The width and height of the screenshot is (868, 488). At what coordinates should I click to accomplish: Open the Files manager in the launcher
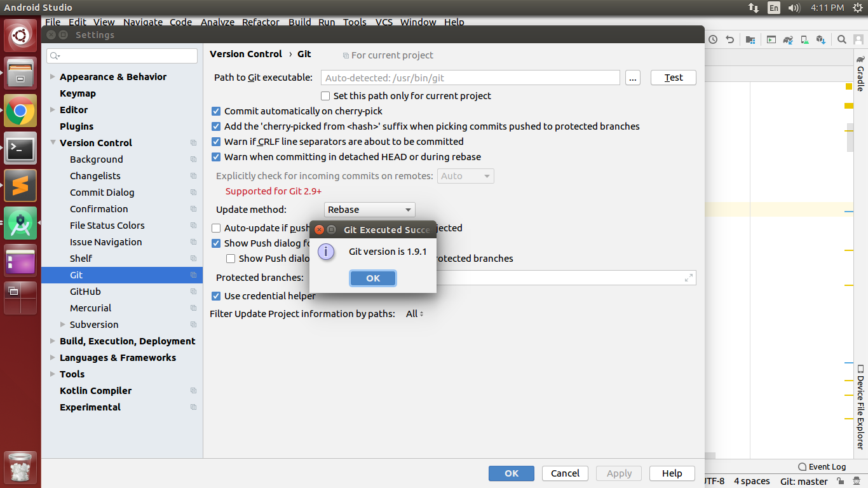coord(20,73)
